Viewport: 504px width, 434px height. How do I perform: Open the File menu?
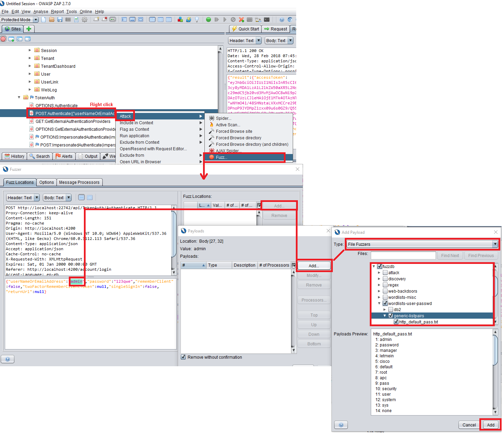pyautogui.click(x=5, y=12)
